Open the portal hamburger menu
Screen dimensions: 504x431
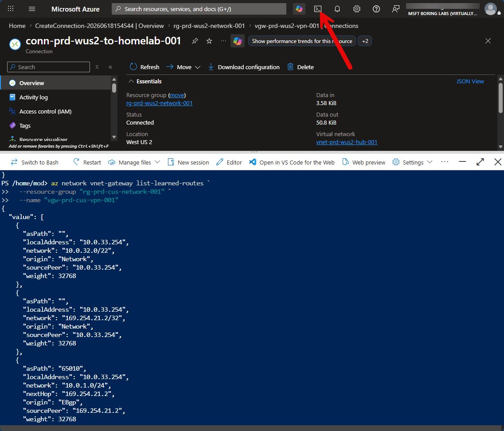(x=32, y=9)
